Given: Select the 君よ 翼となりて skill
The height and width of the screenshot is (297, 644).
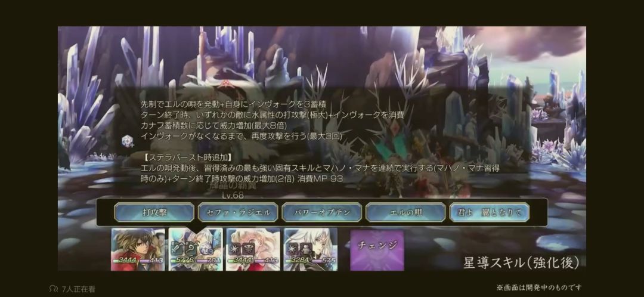Looking at the screenshot, I should [489, 212].
